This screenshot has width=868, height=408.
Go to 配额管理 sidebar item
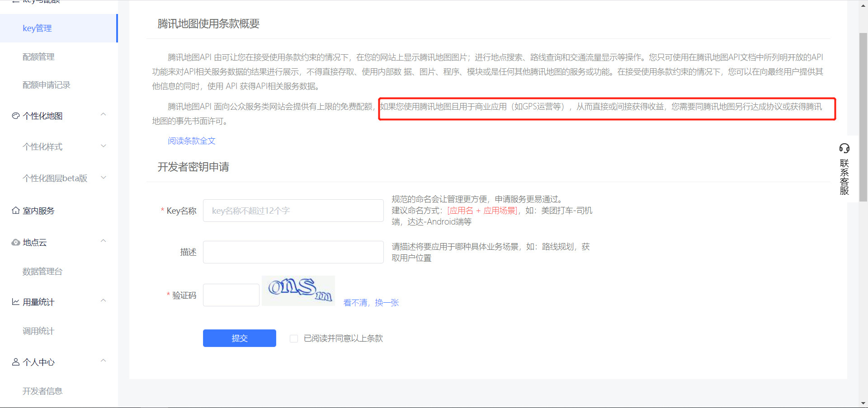tap(38, 57)
